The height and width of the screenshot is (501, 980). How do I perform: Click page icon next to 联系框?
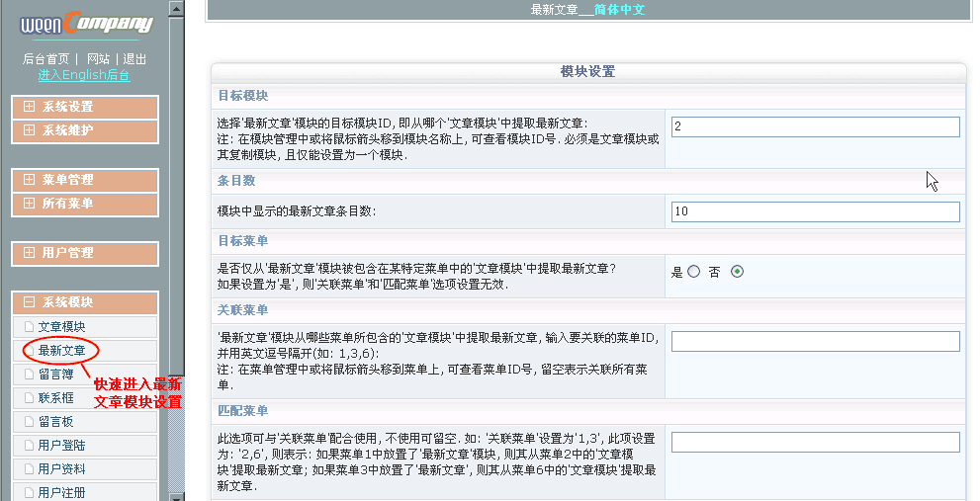pyautogui.click(x=29, y=398)
